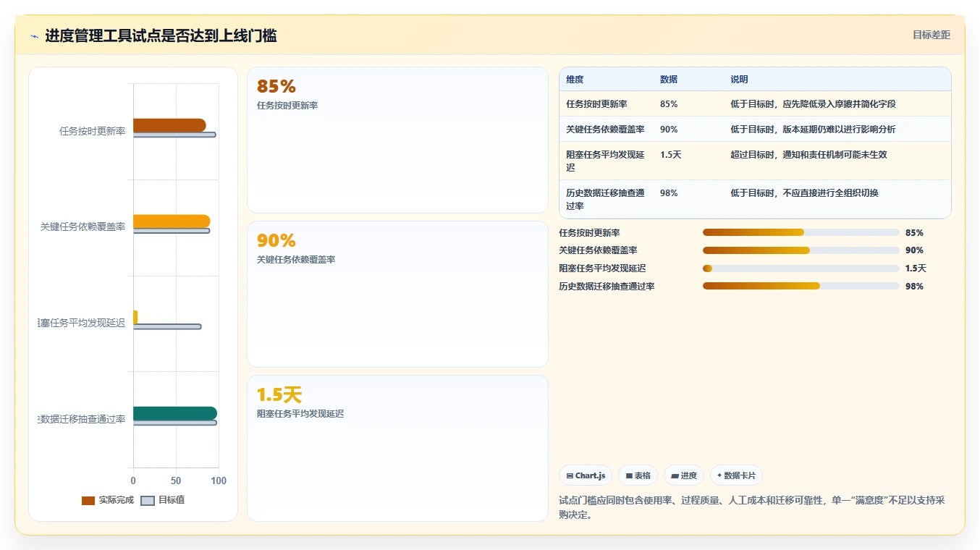Click the 进度 chip
This screenshot has width=980, height=550.
683,475
